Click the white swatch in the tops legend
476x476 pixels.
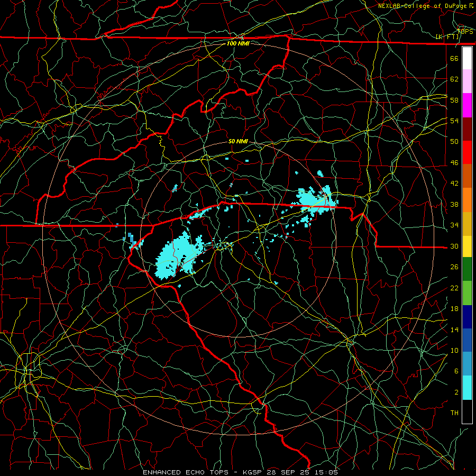point(467,58)
